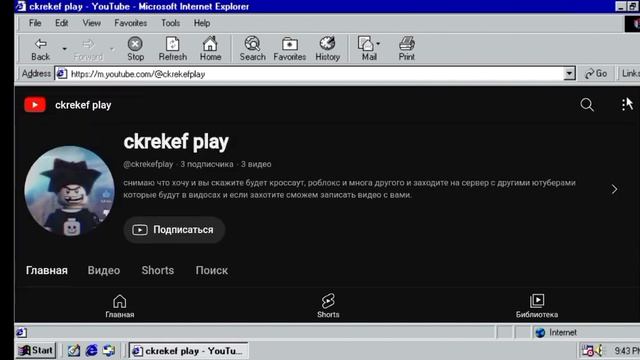The width and height of the screenshot is (640, 360).
Task: Click the ckrekef play header title
Action: pyautogui.click(x=83, y=105)
